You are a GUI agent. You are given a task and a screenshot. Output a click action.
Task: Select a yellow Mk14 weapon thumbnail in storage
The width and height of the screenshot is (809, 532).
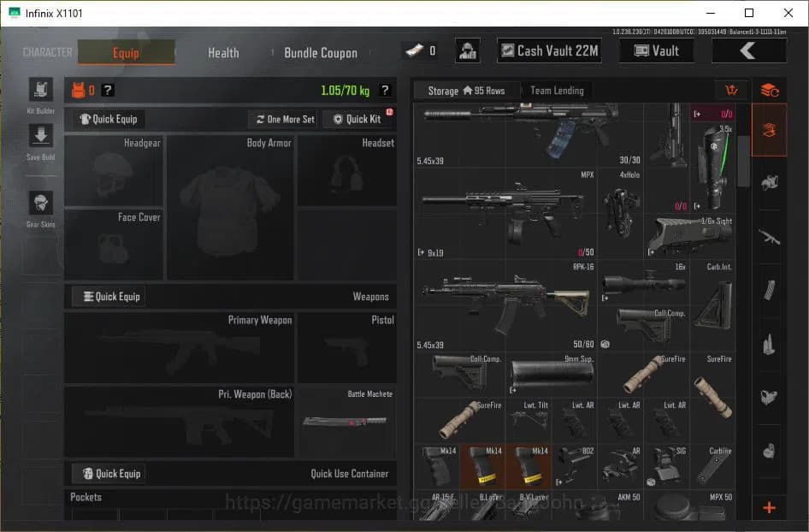point(481,464)
